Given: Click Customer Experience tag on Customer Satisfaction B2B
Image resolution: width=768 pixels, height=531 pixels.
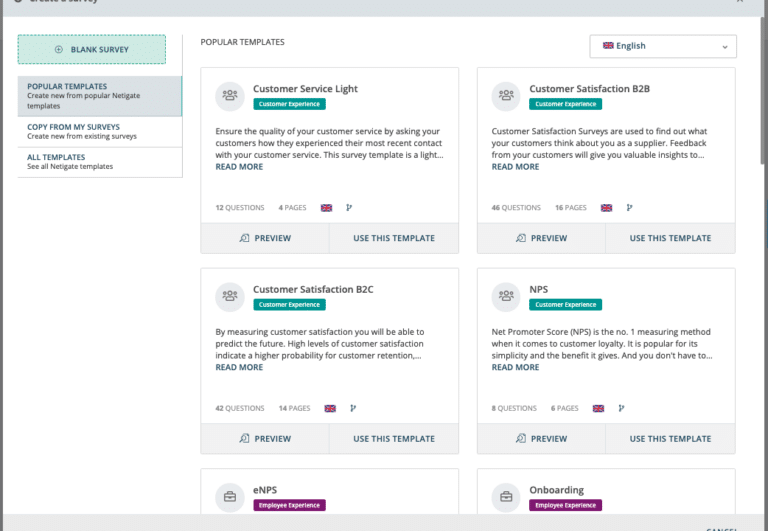Looking at the screenshot, I should coord(566,104).
